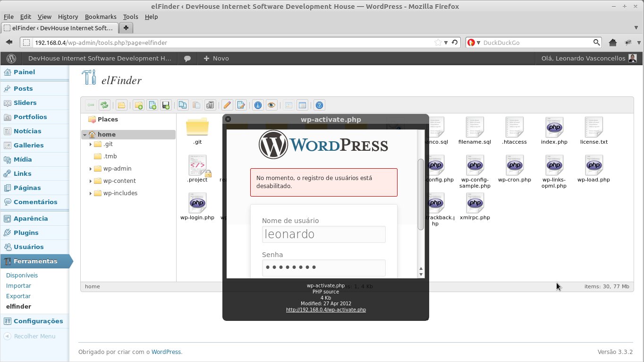This screenshot has width=644, height=362.
Task: Select the index.php file icon
Action: 554,128
